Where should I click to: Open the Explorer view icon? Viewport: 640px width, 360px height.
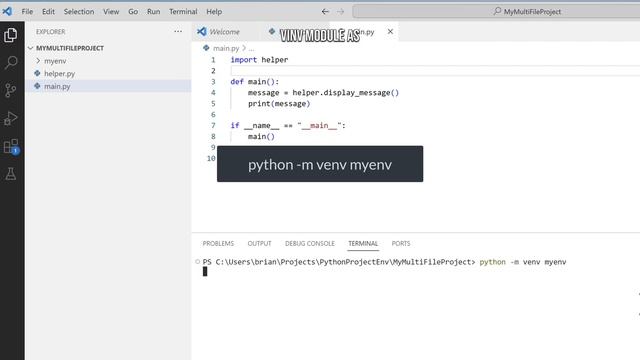[x=11, y=35]
